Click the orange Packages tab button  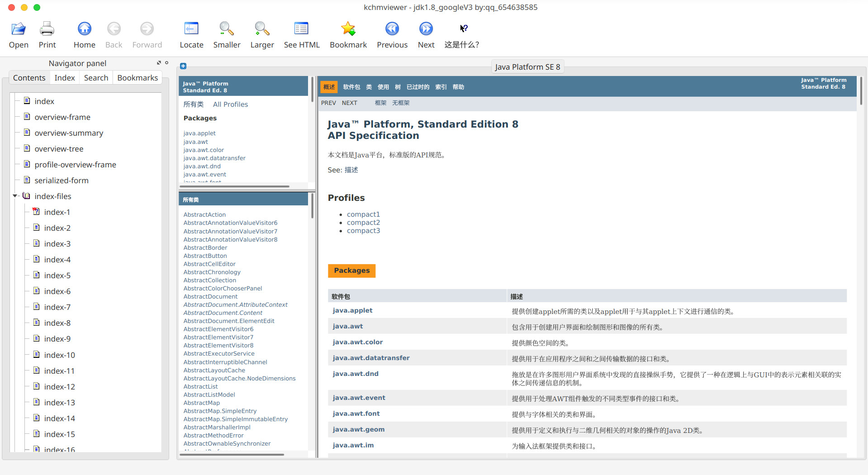pos(352,271)
